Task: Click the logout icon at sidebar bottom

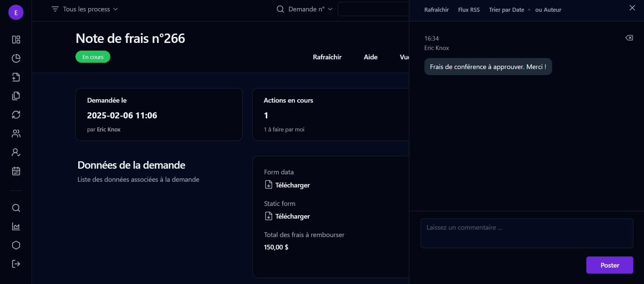Action: pos(16,264)
